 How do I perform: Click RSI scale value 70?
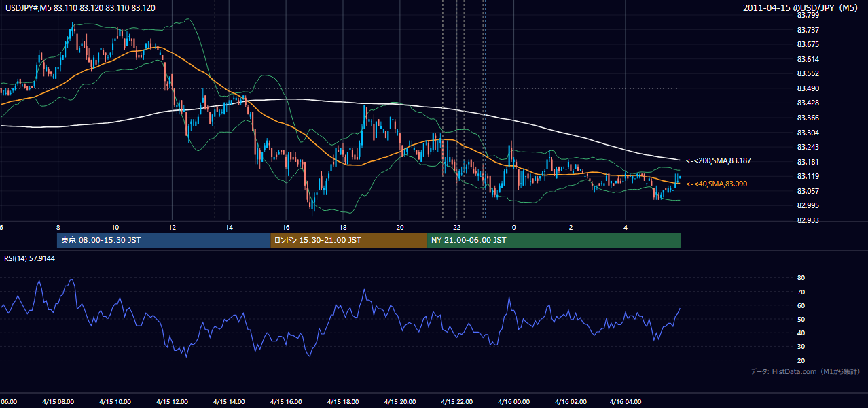[801, 292]
